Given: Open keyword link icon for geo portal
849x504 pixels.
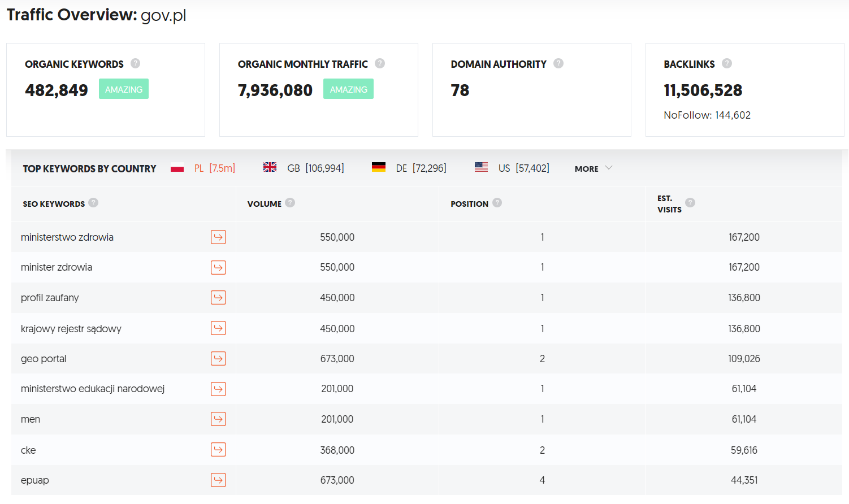Looking at the screenshot, I should click(218, 359).
